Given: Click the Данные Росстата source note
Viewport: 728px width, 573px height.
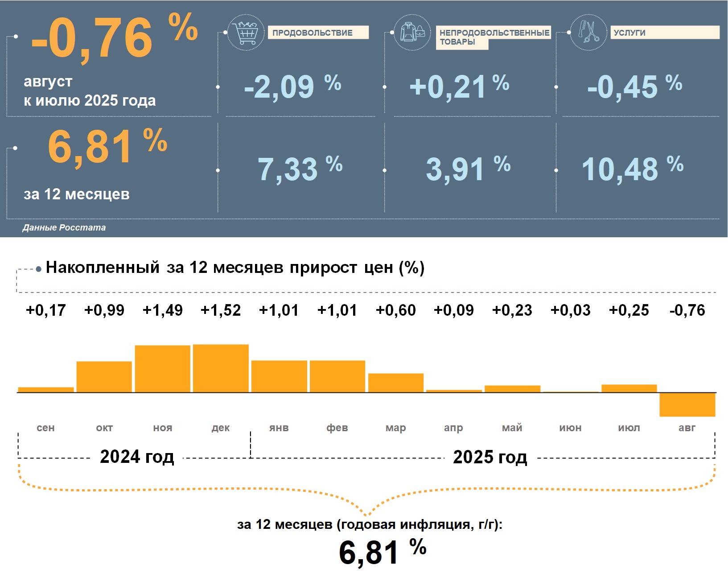Looking at the screenshot, I should pyautogui.click(x=64, y=227).
